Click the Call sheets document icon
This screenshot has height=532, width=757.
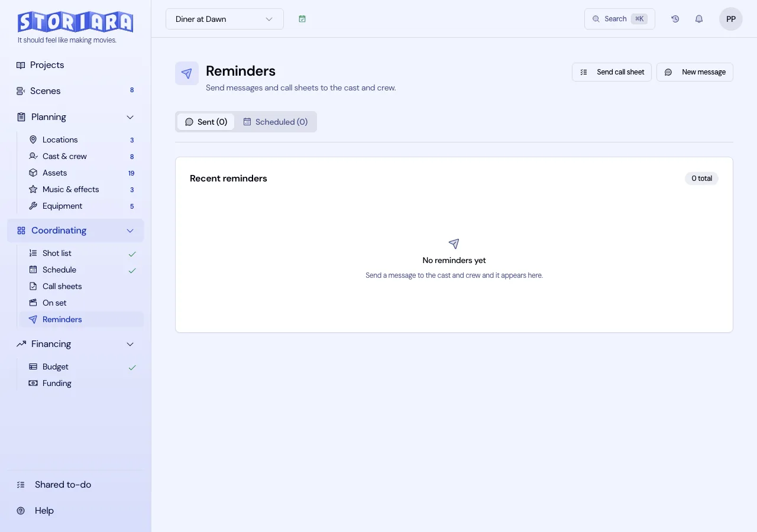pos(33,286)
